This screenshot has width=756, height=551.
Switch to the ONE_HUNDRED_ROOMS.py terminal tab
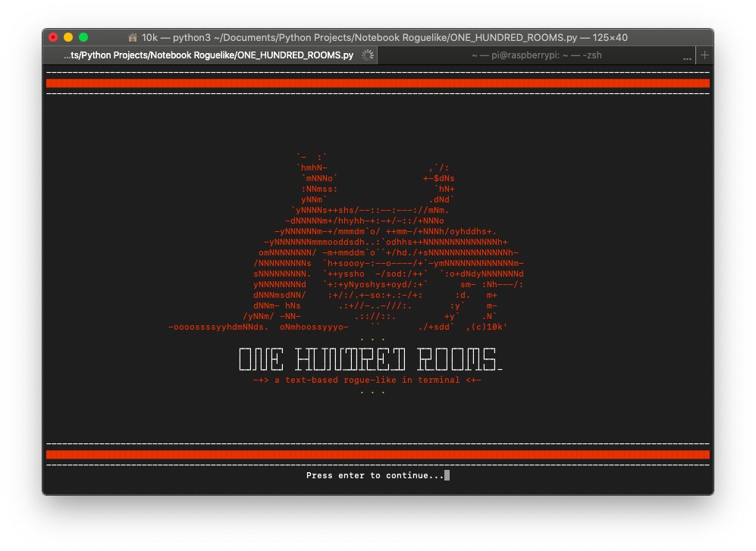click(x=210, y=55)
